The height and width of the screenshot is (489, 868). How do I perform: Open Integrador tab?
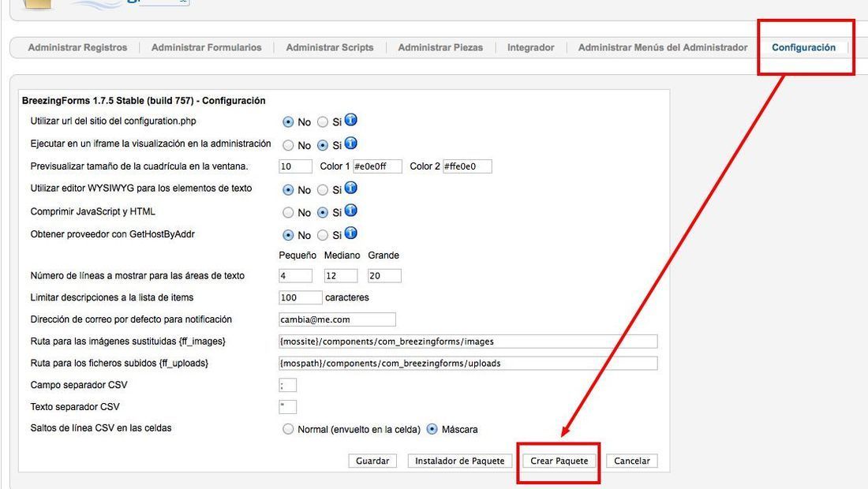tap(531, 47)
